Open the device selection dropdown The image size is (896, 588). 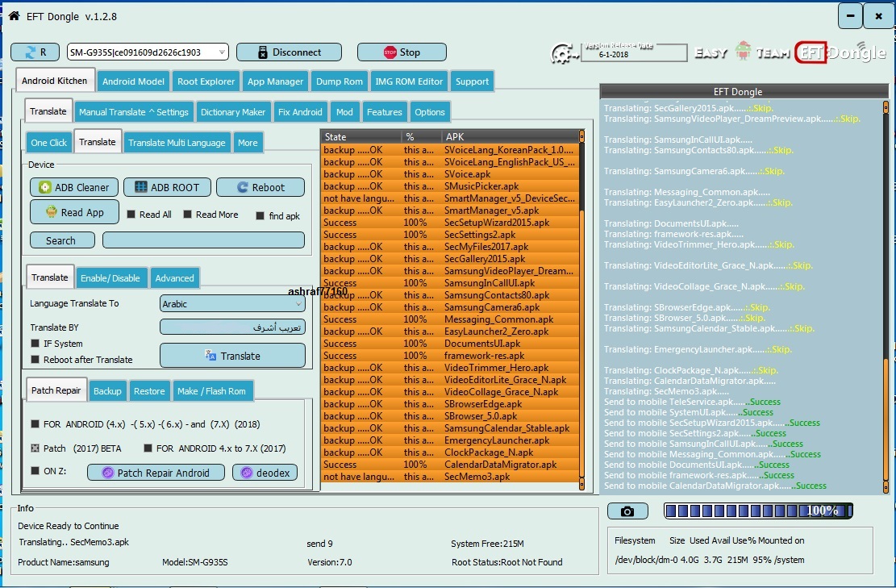coord(222,52)
